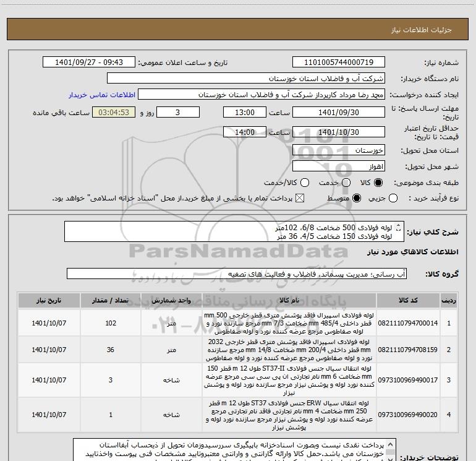The width and height of the screenshot is (476, 461).
Task: Select product code 0973100969490020
Action: pyautogui.click(x=408, y=415)
